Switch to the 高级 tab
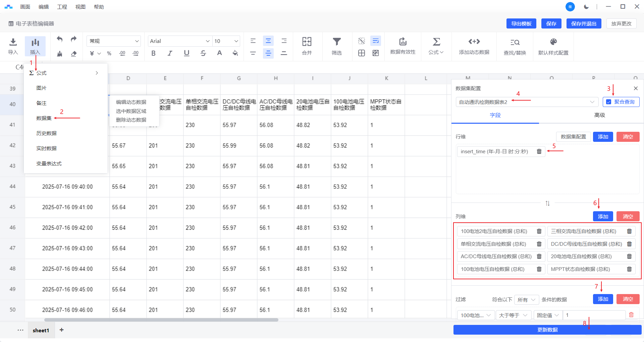 click(x=599, y=115)
